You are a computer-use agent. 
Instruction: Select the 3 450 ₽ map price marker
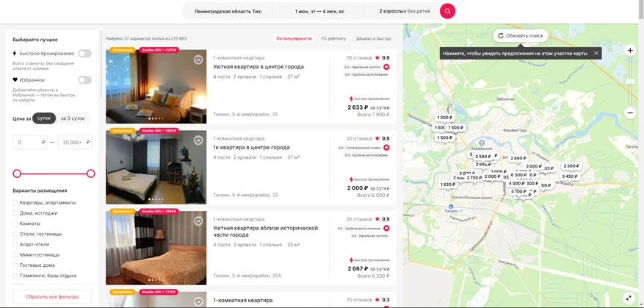pos(570,176)
